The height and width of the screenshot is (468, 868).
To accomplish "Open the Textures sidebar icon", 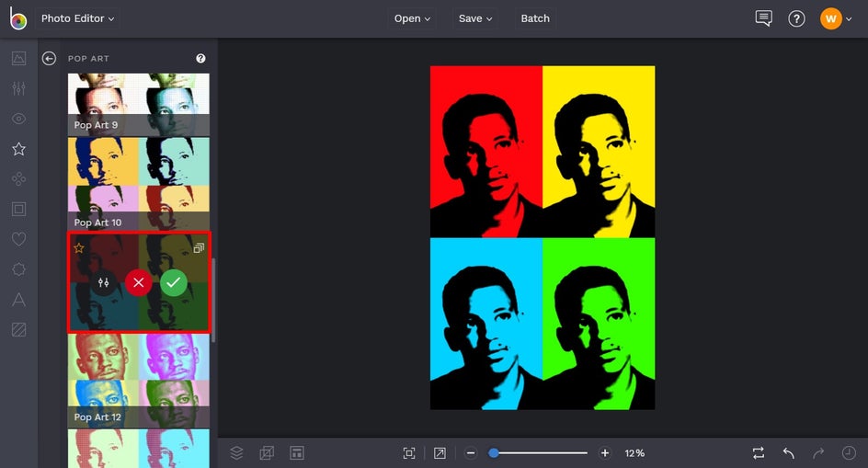I will [x=18, y=329].
